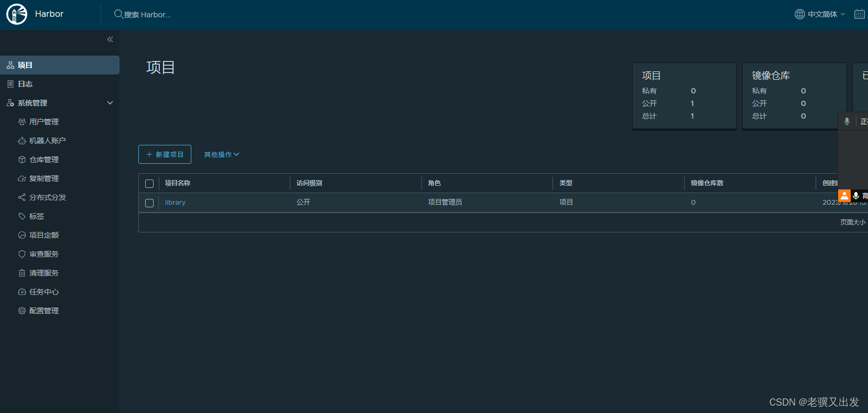
Task: Click the 配置管理 gear icon
Action: [x=22, y=311]
